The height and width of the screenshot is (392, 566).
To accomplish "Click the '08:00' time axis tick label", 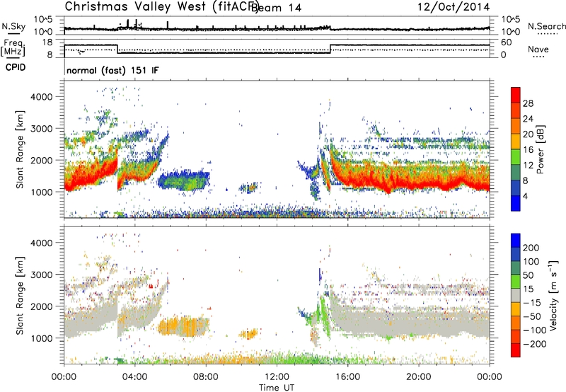I will 206,377.
